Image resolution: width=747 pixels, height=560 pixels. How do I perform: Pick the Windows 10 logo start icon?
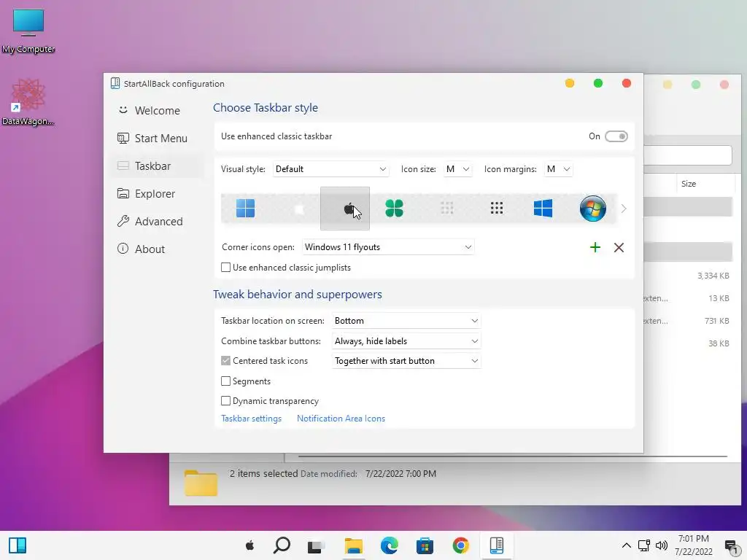tap(543, 208)
